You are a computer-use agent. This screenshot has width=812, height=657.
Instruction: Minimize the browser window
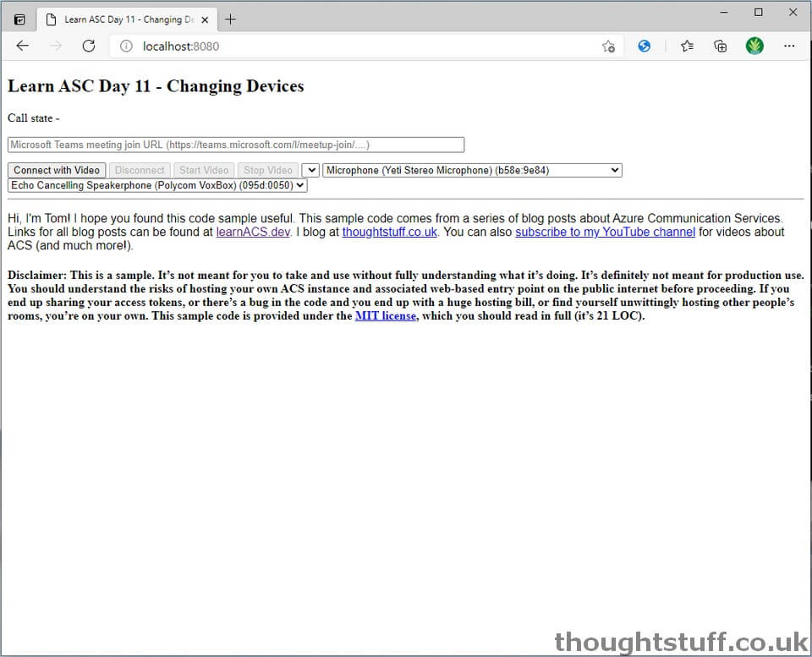724,13
